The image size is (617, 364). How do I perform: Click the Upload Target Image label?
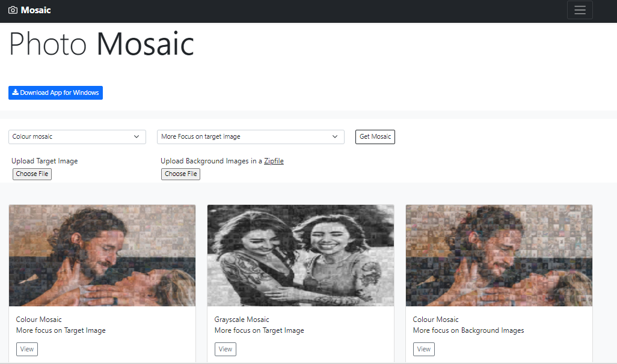coord(45,161)
